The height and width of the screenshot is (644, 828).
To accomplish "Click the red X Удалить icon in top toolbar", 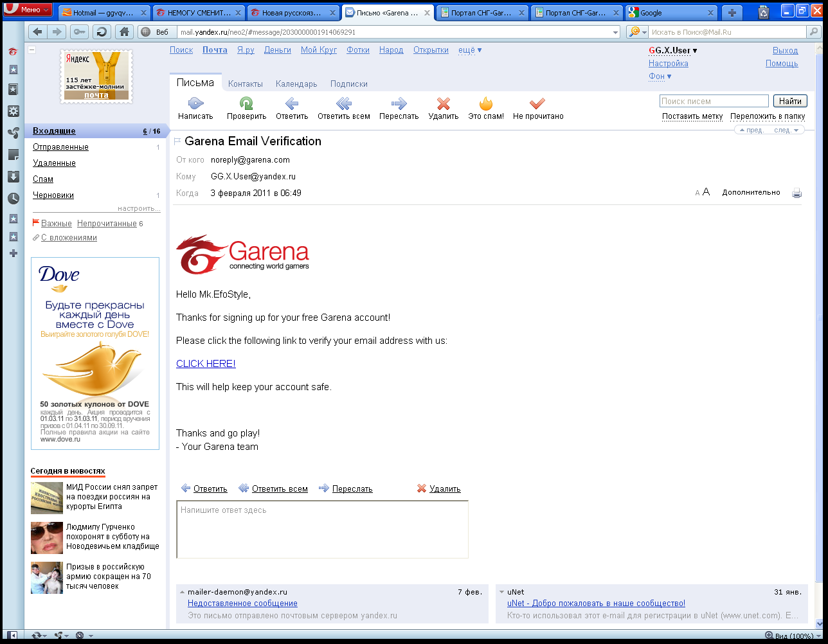I will [444, 103].
